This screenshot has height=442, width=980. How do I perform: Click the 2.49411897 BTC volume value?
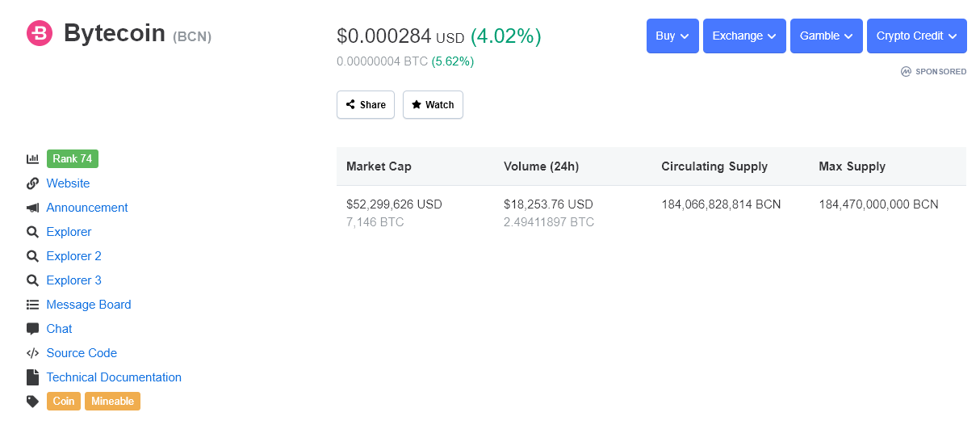[x=549, y=222]
